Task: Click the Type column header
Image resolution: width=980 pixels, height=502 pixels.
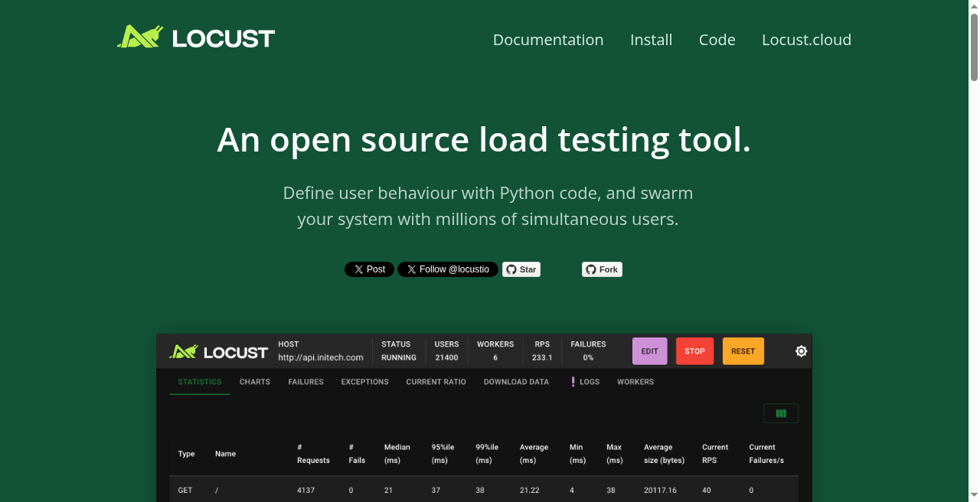Action: (187, 454)
